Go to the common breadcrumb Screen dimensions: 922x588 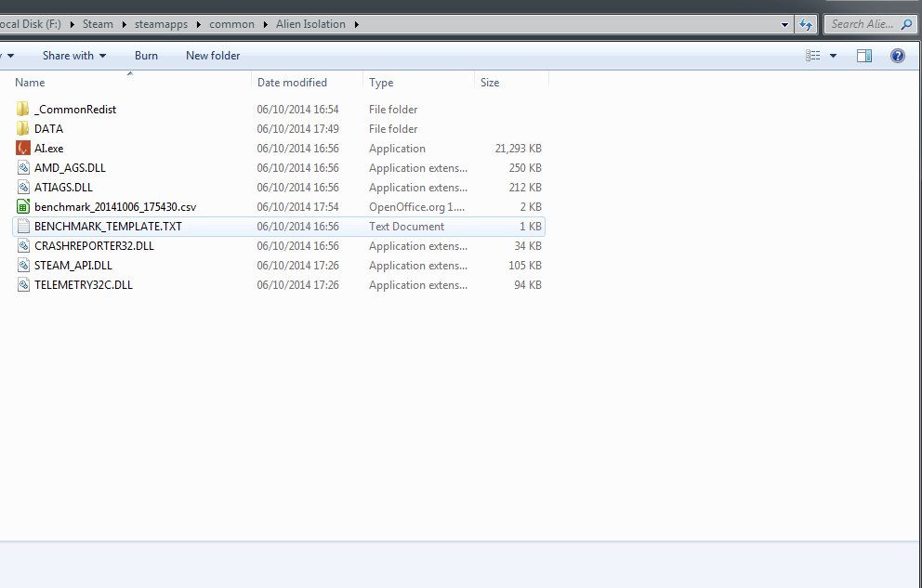(231, 24)
